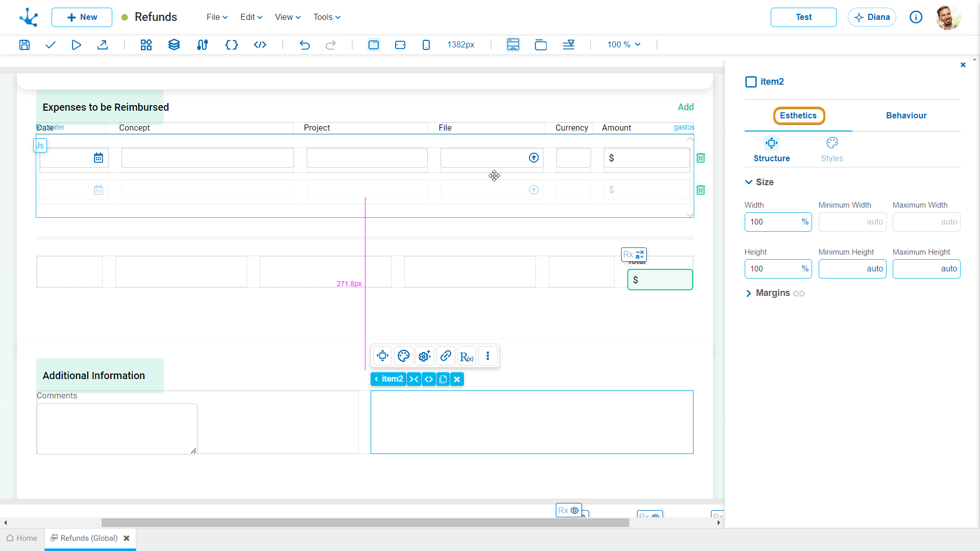Viewport: 980px width, 551px height.
Task: Expand the Margins section
Action: pos(748,293)
